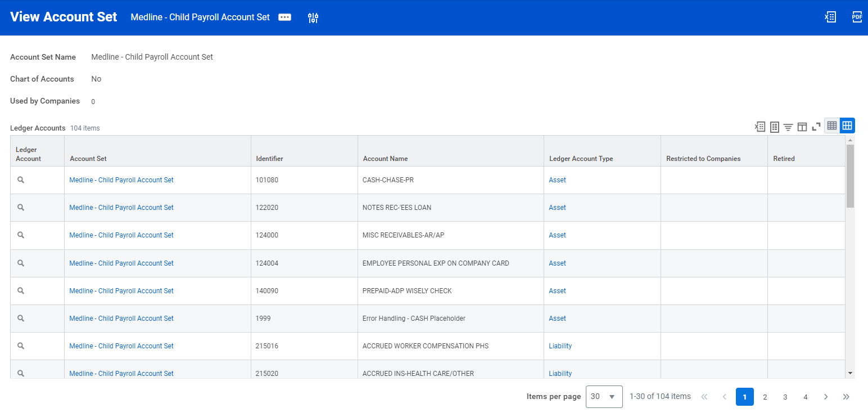Image resolution: width=868 pixels, height=417 pixels.
Task: Enable the chunked grid view toggle
Action: [x=847, y=125]
